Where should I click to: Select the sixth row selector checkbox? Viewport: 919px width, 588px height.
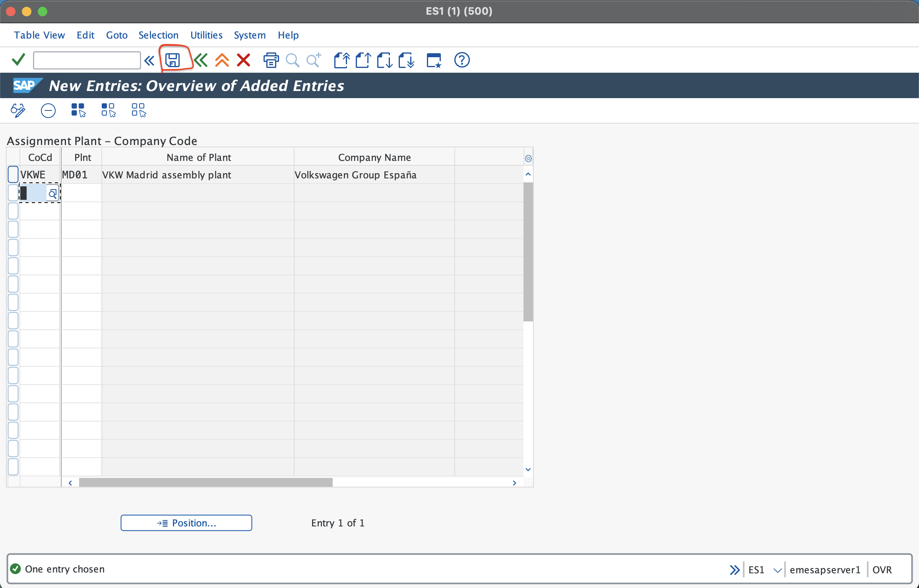coord(13,266)
